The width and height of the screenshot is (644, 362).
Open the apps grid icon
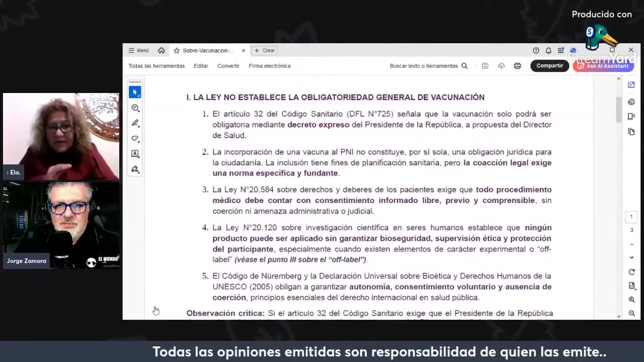(x=561, y=50)
